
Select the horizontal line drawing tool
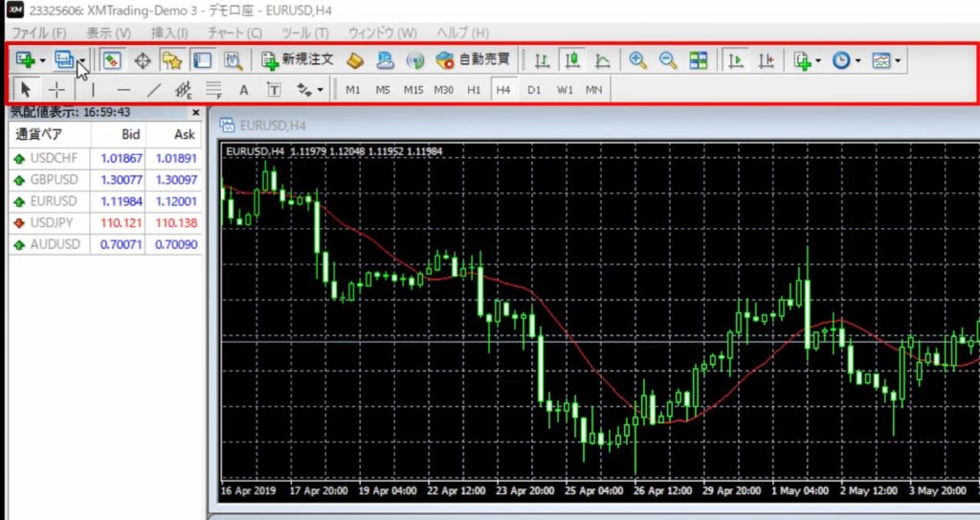123,90
